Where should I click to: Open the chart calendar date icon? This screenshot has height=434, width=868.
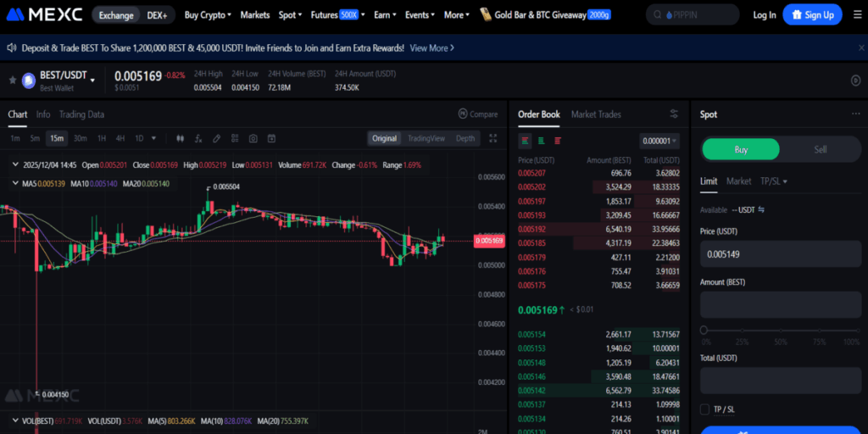pyautogui.click(x=271, y=138)
